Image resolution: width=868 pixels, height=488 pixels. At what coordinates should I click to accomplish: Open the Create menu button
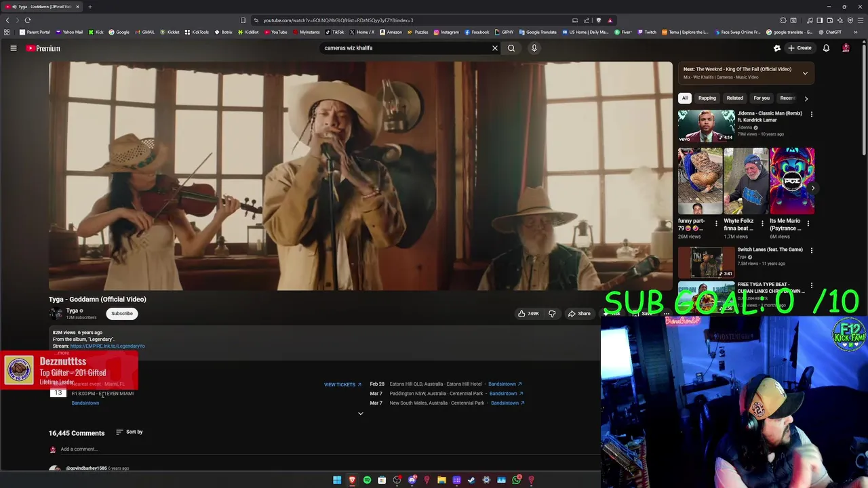pyautogui.click(x=800, y=48)
